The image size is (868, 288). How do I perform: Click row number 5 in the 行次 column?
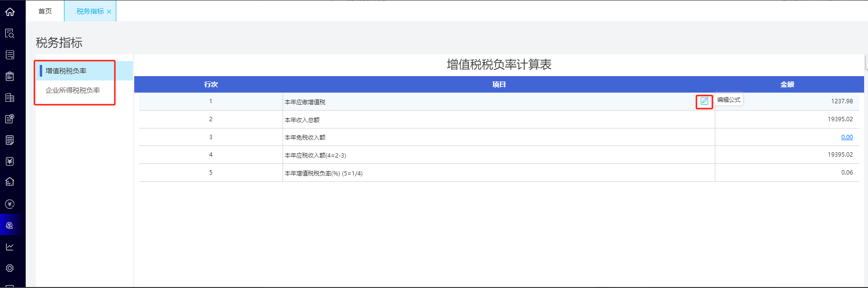(211, 173)
